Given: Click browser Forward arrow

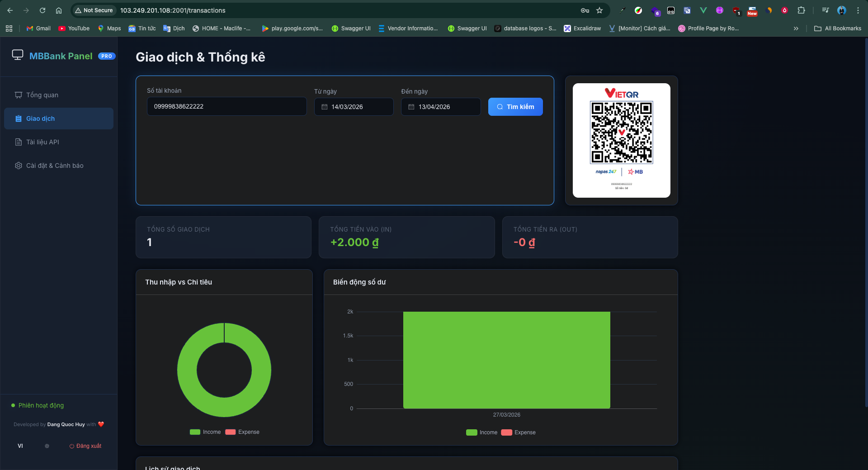Looking at the screenshot, I should pyautogui.click(x=26, y=10).
